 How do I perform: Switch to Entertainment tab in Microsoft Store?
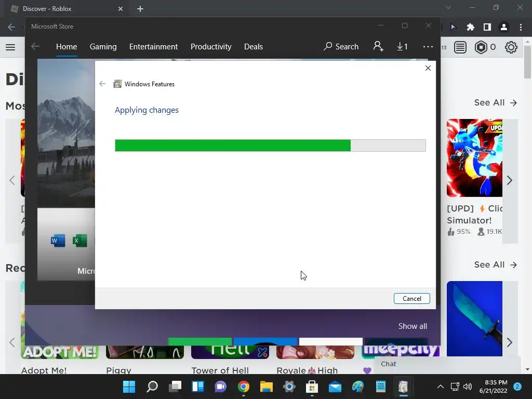[153, 46]
